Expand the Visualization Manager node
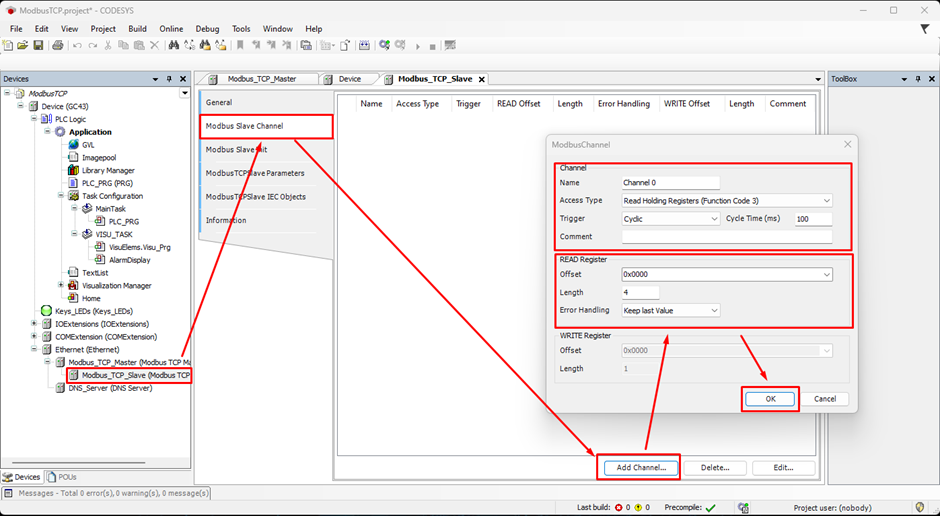The image size is (940, 516). coord(61,285)
